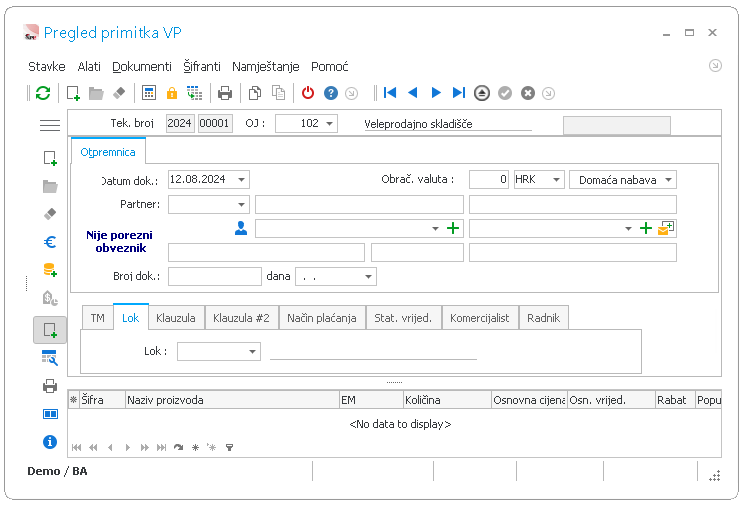Click the printer icon in top toolbar
Viewport: 744px width, 505px height.
coord(225,93)
